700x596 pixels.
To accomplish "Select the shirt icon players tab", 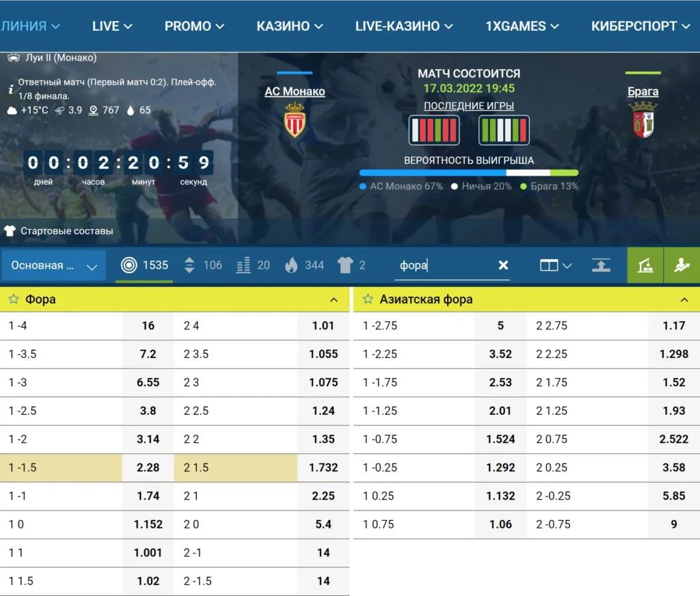I will click(x=351, y=265).
